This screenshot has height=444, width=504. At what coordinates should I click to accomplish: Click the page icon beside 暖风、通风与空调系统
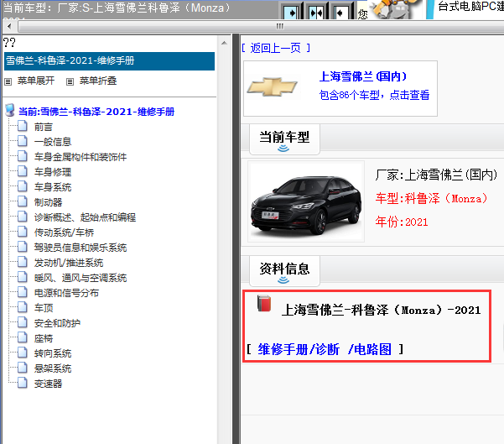pos(22,277)
